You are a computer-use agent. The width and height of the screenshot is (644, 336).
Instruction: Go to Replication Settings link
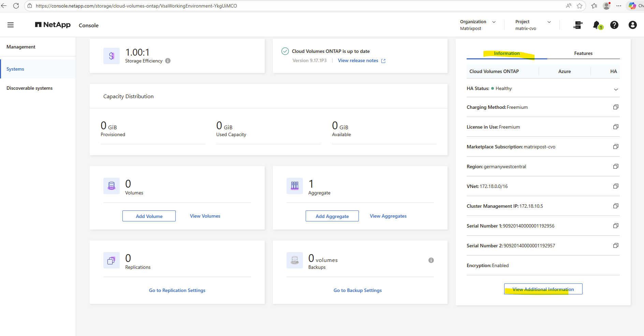pyautogui.click(x=177, y=290)
